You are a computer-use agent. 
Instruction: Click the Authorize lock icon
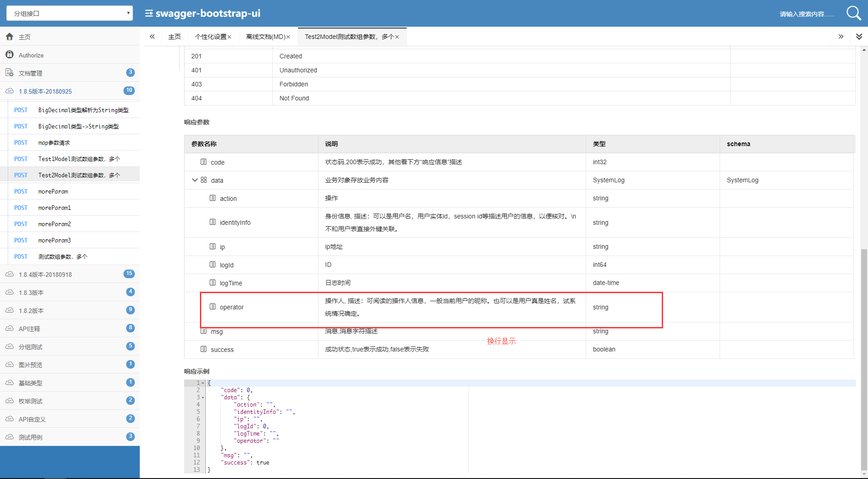coord(9,55)
